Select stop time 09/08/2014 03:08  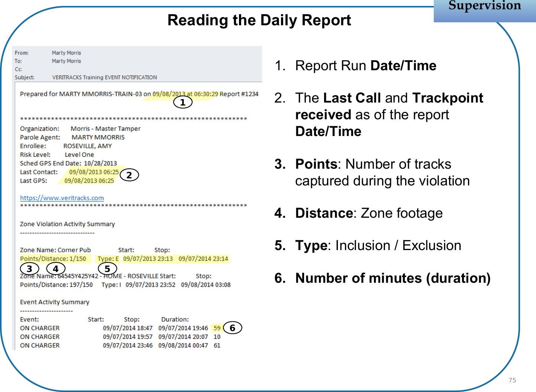pos(206,285)
